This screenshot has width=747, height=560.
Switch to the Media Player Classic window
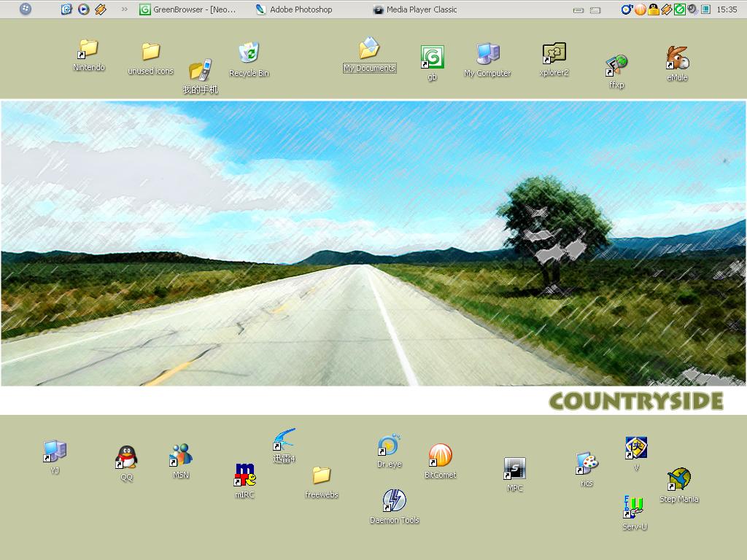pyautogui.click(x=419, y=9)
